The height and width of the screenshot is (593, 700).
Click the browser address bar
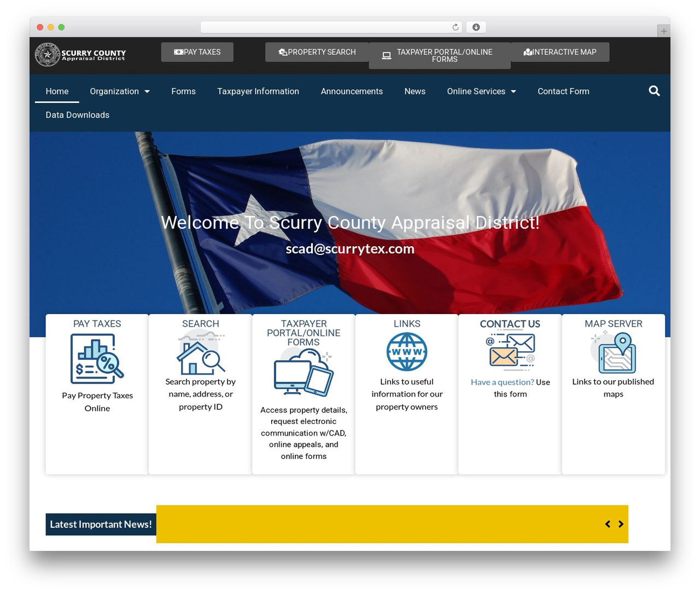(x=331, y=27)
